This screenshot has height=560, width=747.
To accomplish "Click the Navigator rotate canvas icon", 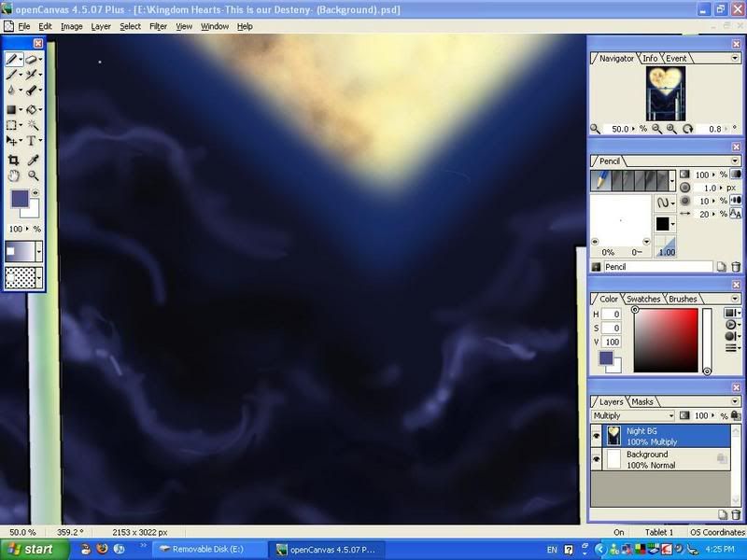I will coord(687,129).
